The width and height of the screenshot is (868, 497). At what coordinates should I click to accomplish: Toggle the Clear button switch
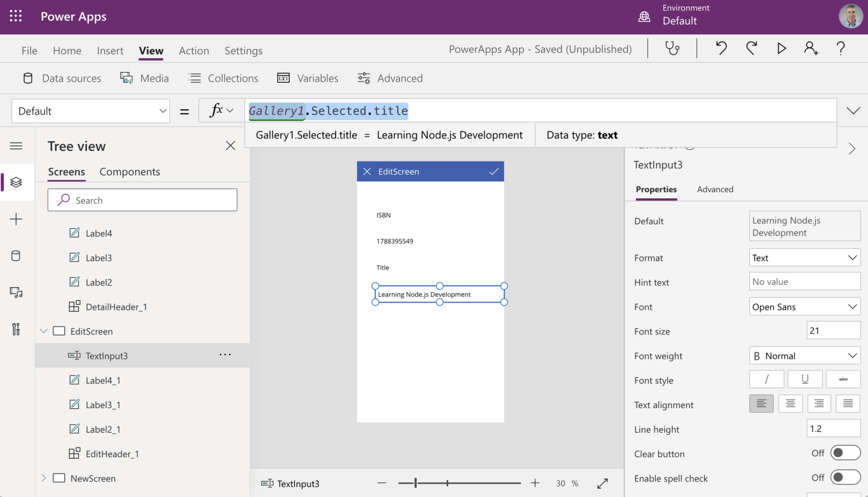(x=845, y=453)
